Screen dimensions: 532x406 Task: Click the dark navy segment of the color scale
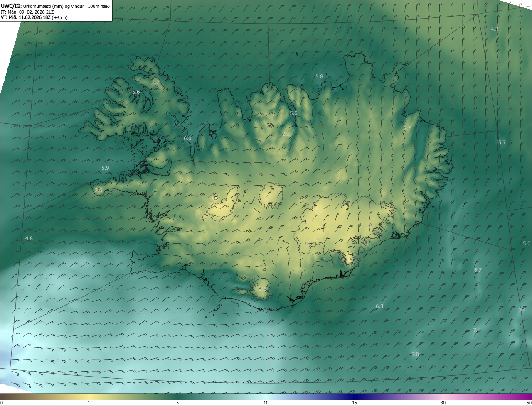(x=355, y=396)
